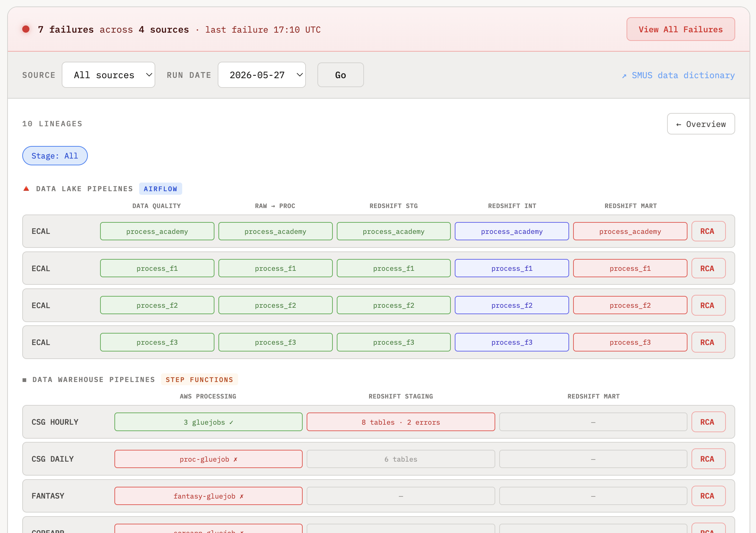Click the AWS PROCESSING column header
Screen dimensions: 756x533
[x=208, y=396]
